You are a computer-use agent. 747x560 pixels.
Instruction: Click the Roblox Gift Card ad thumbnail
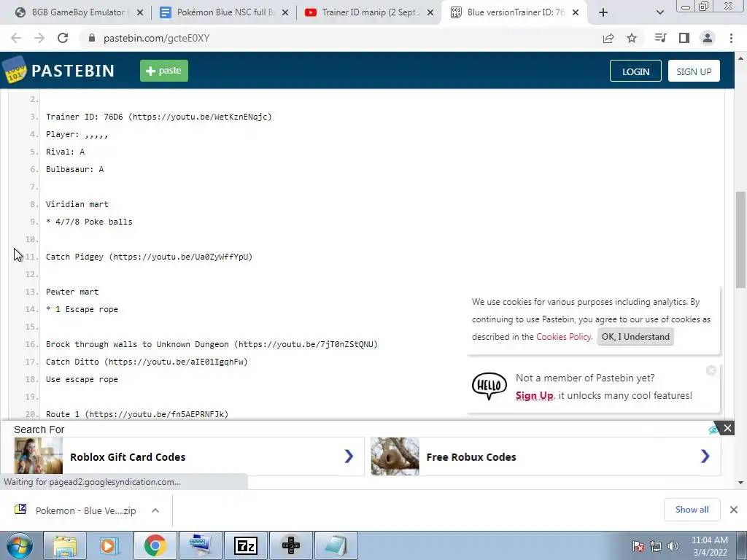pyautogui.click(x=38, y=456)
